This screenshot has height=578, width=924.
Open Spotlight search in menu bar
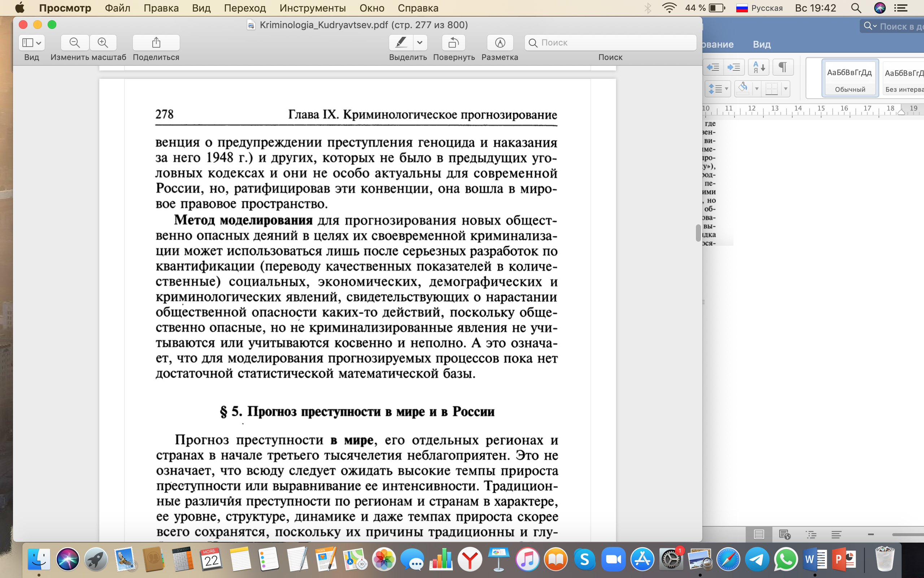click(x=856, y=8)
